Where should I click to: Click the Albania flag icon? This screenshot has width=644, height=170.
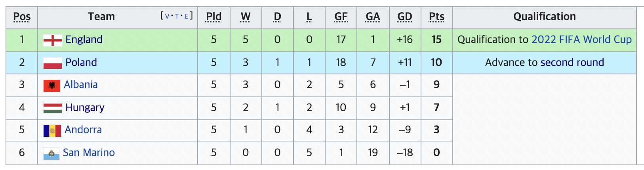click(x=51, y=85)
